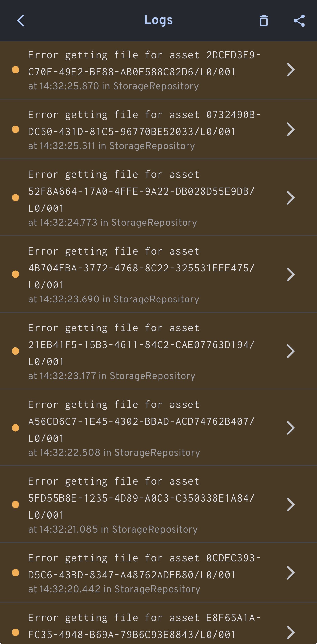Tap the share logs icon
Screen dimensions: 317x644
point(299,20)
